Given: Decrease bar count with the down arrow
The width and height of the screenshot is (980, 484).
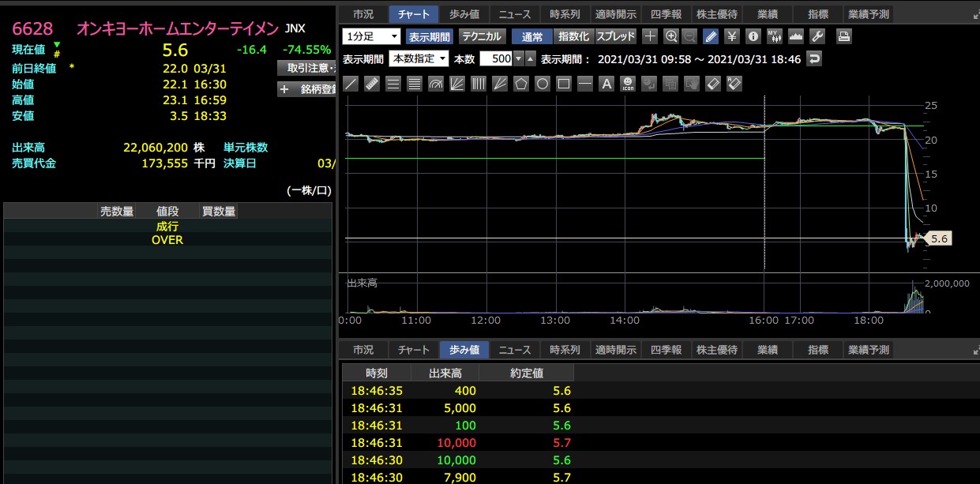Looking at the screenshot, I should [x=518, y=58].
